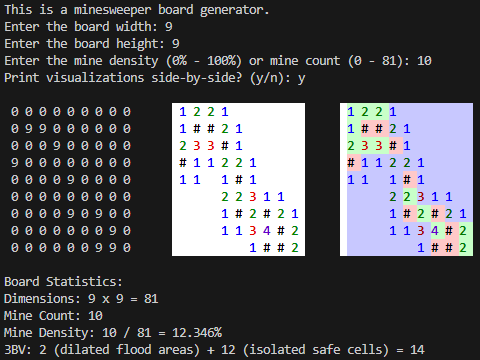Click the y answer for side-by-side prompt

pos(301,78)
